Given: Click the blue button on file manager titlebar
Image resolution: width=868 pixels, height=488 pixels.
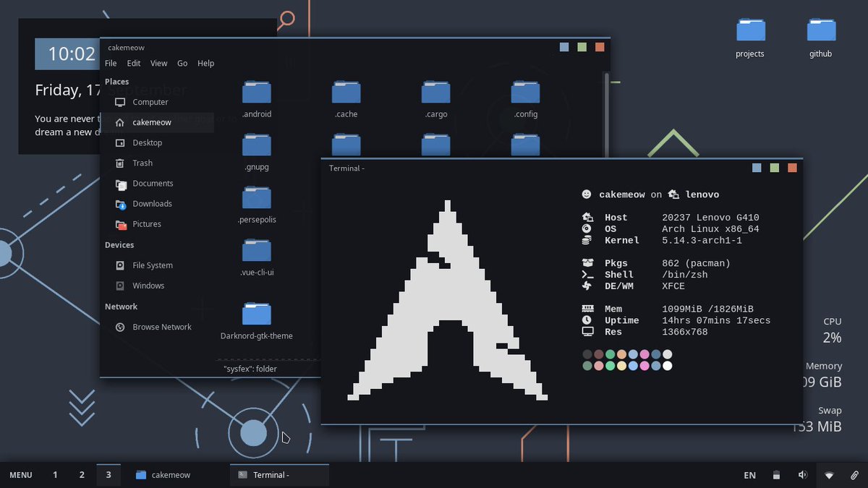Looking at the screenshot, I should (564, 48).
